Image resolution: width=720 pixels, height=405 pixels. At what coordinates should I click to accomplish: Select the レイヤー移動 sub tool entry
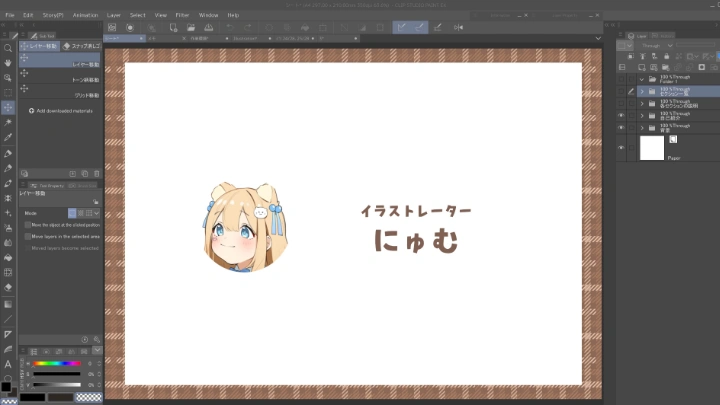(60, 61)
